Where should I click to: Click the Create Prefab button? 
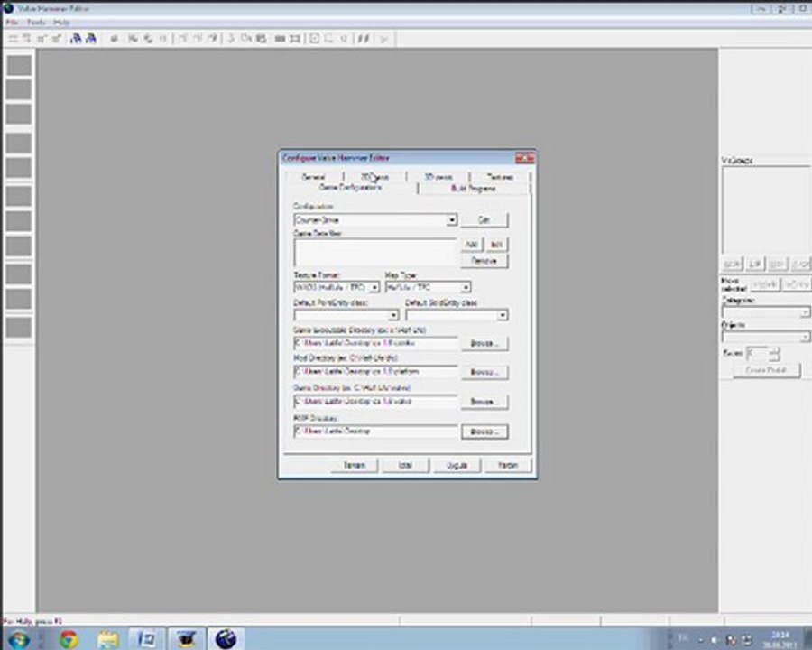point(766,370)
